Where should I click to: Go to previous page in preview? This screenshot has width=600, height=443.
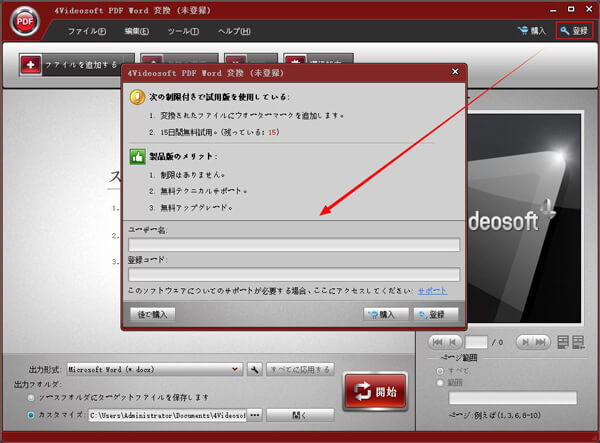453,342
